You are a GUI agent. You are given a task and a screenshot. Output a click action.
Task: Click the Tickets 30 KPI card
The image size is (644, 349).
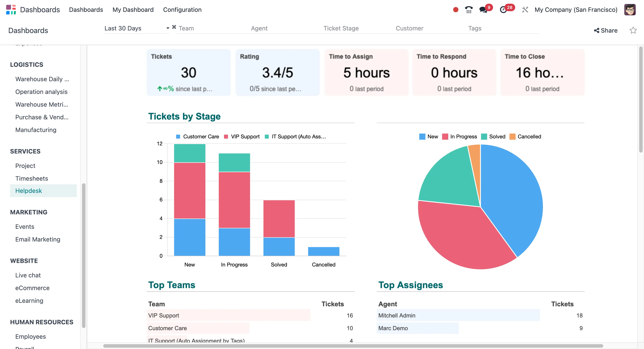click(x=189, y=72)
